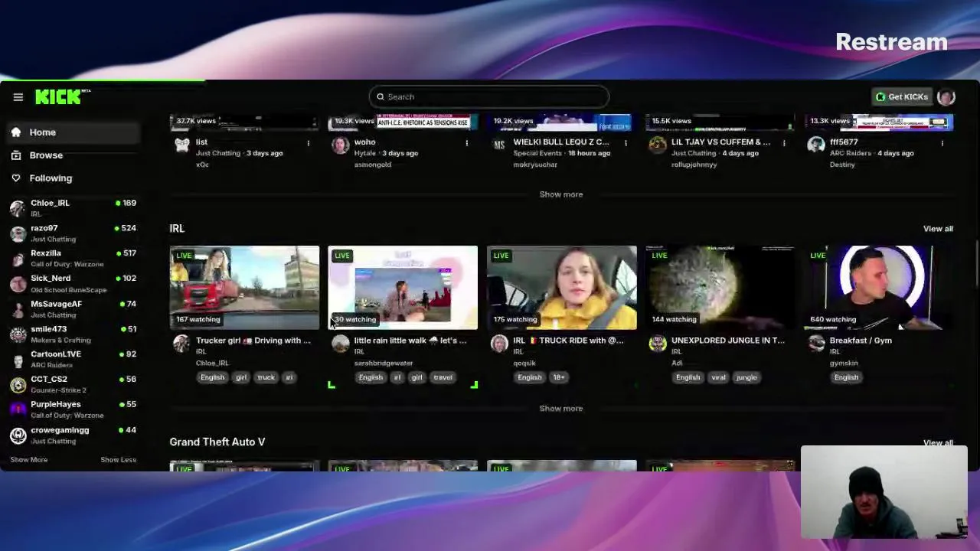Click the Restream webcam overlay

tap(884, 493)
